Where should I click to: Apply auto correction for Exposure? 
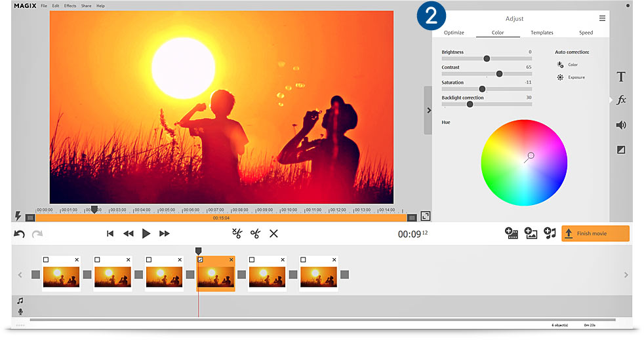pos(561,77)
